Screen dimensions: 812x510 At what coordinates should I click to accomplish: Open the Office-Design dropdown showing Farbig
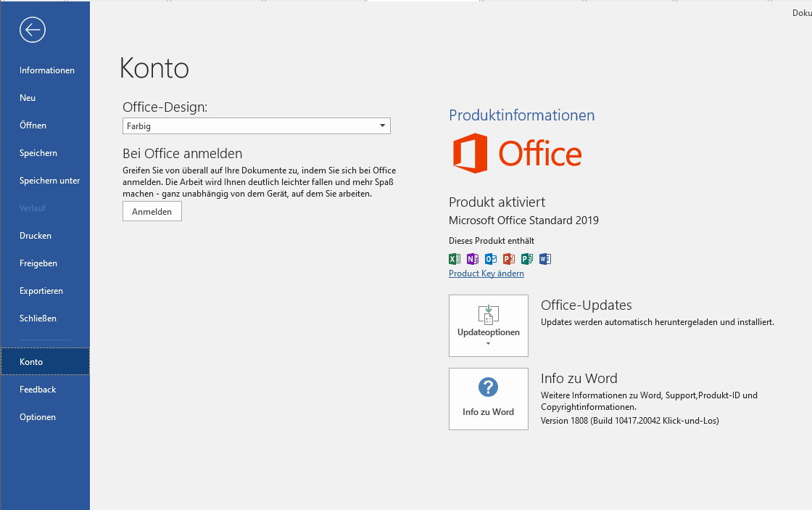[257, 126]
